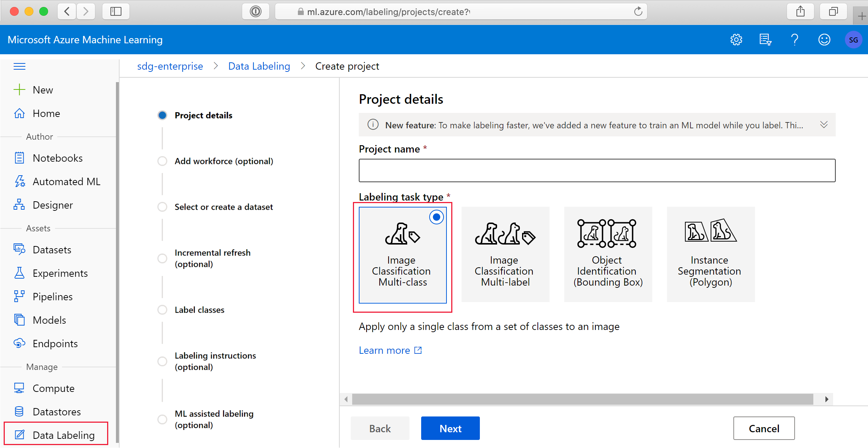The width and height of the screenshot is (868, 448).
Task: Select Image Classification Multi-class radio button
Action: pos(436,217)
